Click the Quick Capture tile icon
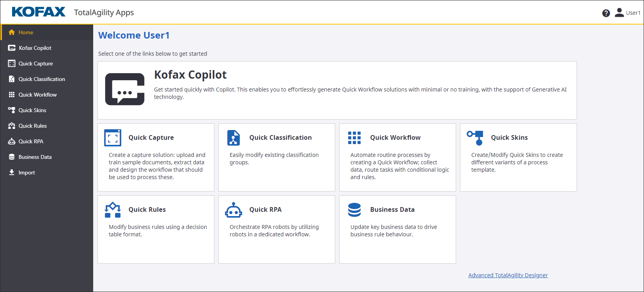Screen dimensions: 644x292 point(113,138)
